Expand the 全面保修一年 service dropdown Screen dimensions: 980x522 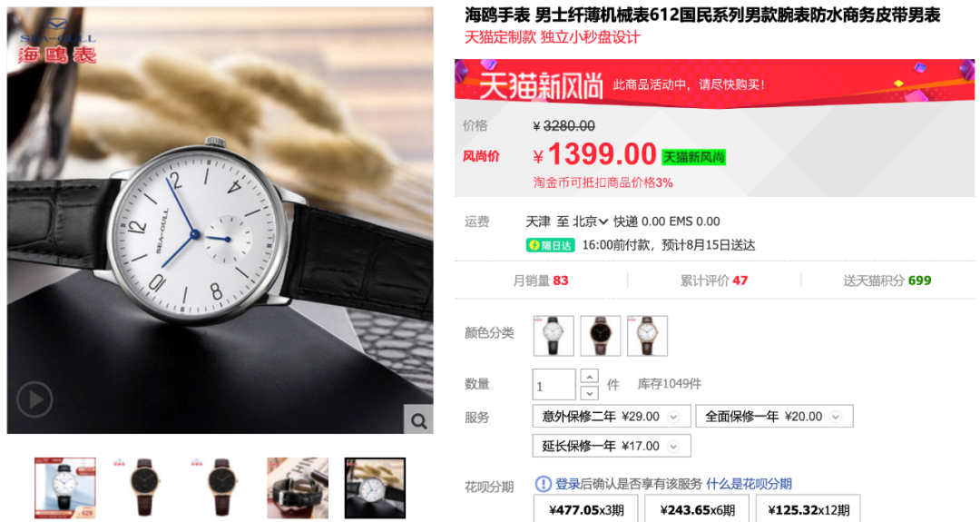(836, 417)
